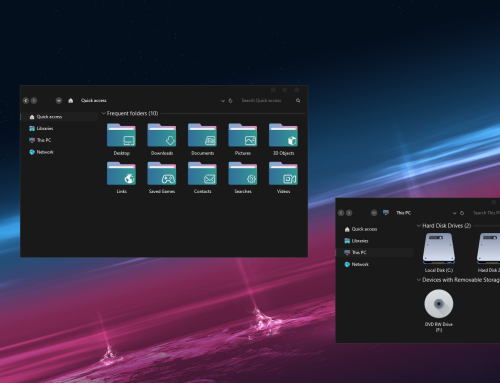Open the Pictures folder icon

(243, 135)
